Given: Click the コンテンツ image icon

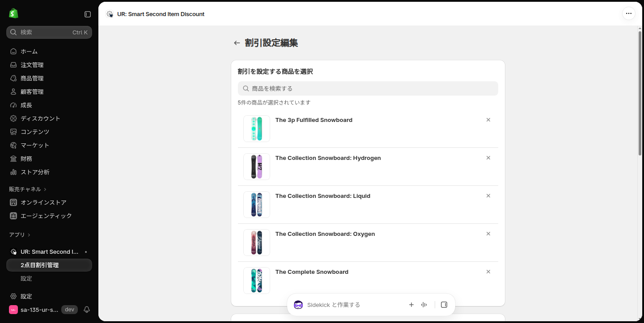Looking at the screenshot, I should [x=13, y=132].
